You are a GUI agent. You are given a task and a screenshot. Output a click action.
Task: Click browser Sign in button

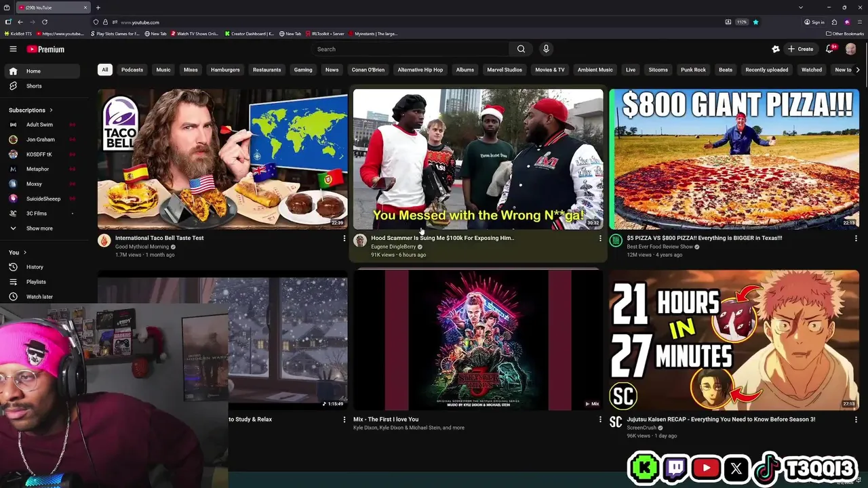814,22
